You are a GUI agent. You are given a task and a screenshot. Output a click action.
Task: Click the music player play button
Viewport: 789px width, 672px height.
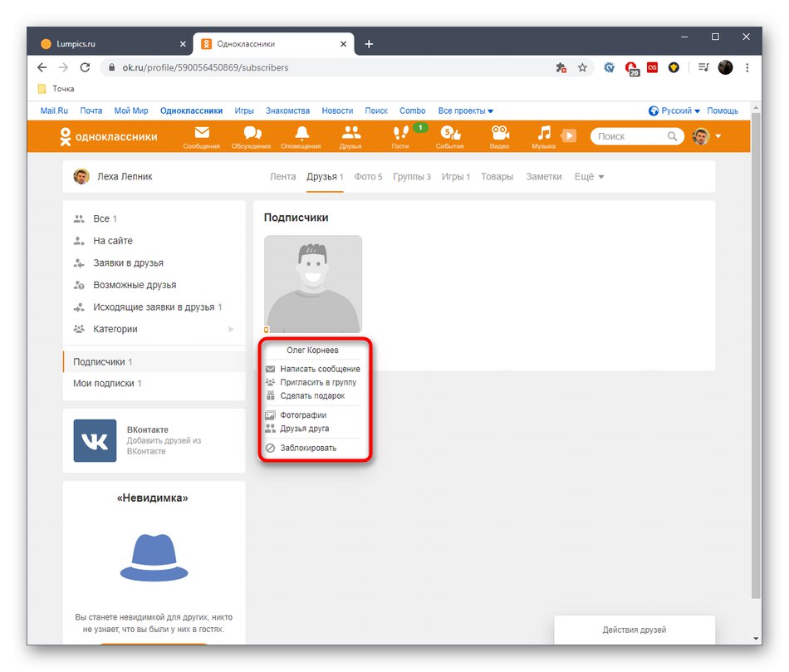(x=569, y=135)
